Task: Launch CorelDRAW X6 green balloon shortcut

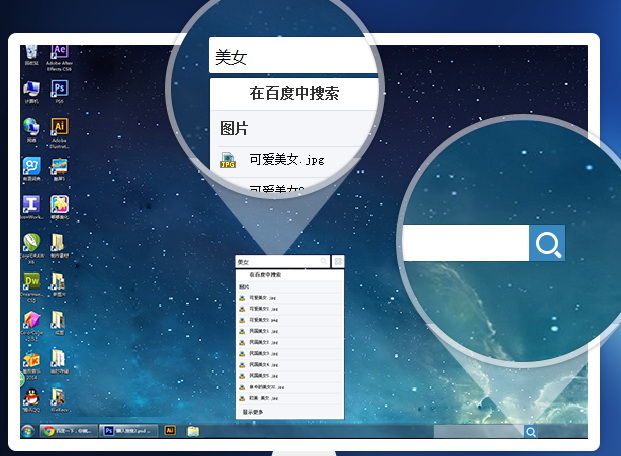Action: tap(31, 248)
